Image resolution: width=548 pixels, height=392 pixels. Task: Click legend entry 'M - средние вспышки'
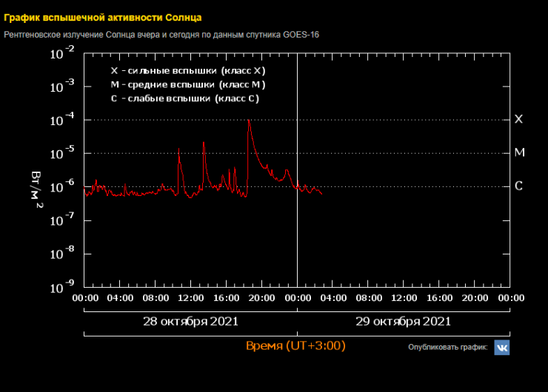[x=187, y=85]
